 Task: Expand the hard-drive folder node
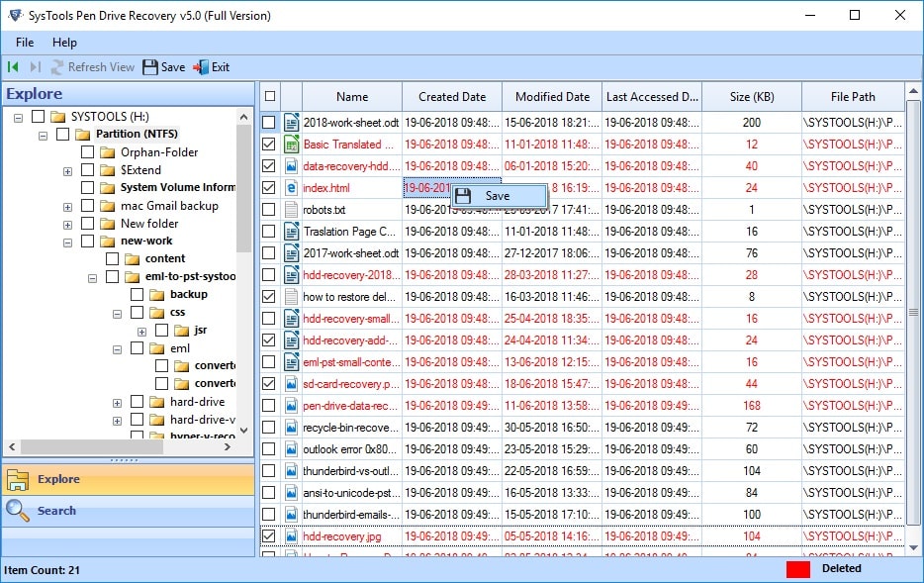click(117, 403)
